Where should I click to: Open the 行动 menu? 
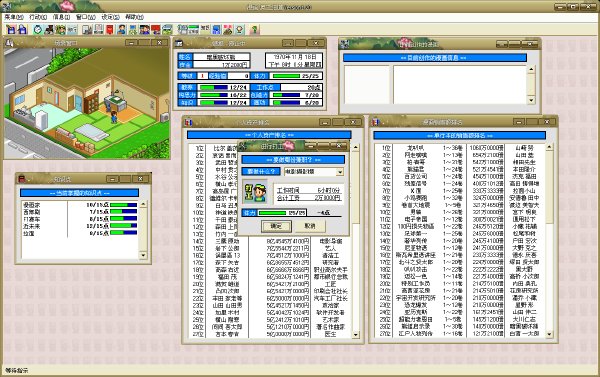pos(38,17)
